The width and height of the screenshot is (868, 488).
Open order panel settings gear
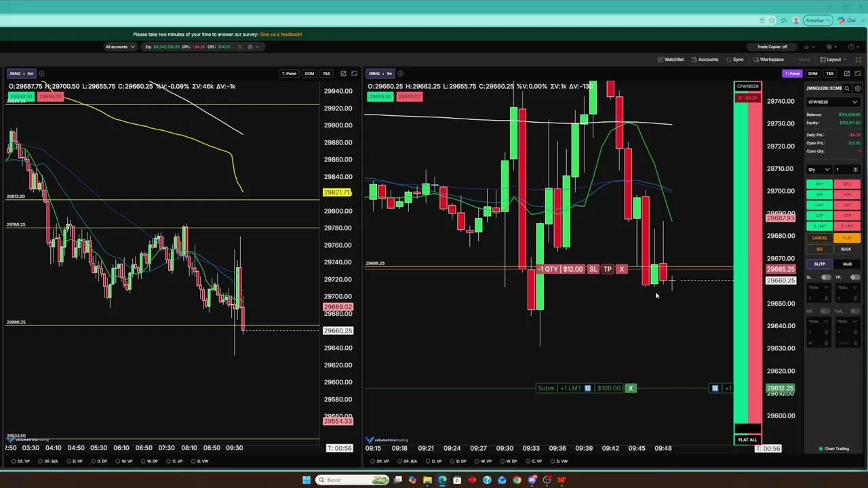[857, 88]
